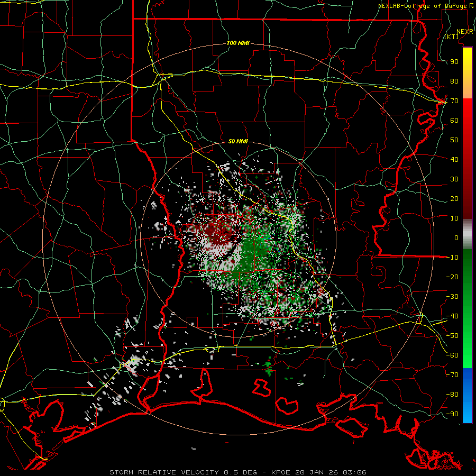Click the -50 value on color scale
This screenshot has height=476, width=476.
pos(452,336)
